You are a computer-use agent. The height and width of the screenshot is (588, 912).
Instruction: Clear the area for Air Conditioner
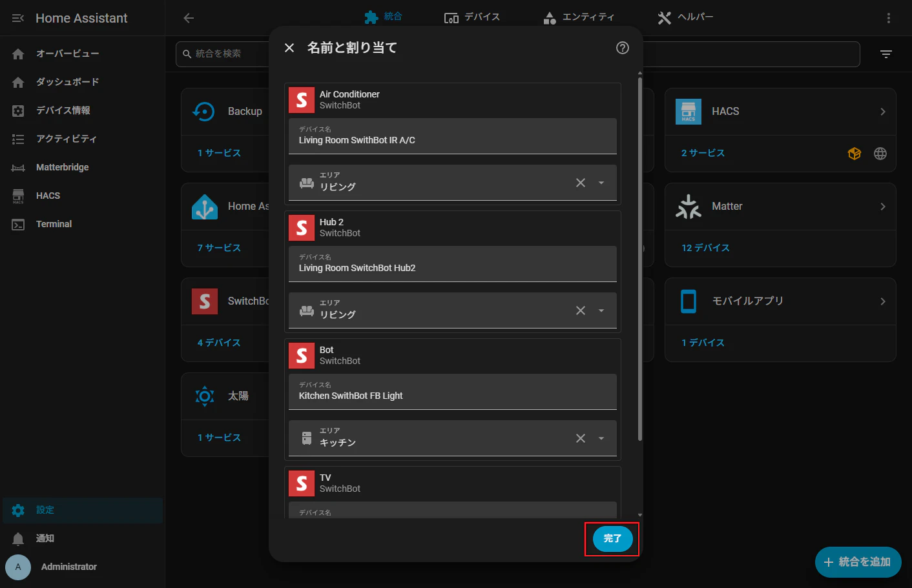click(x=581, y=183)
